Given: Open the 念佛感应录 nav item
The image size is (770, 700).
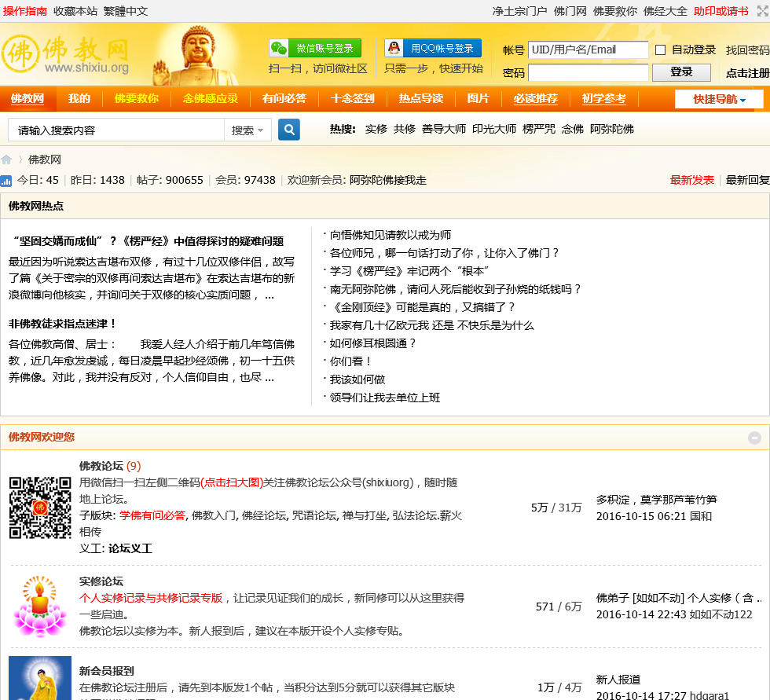Looking at the screenshot, I should coord(211,99).
